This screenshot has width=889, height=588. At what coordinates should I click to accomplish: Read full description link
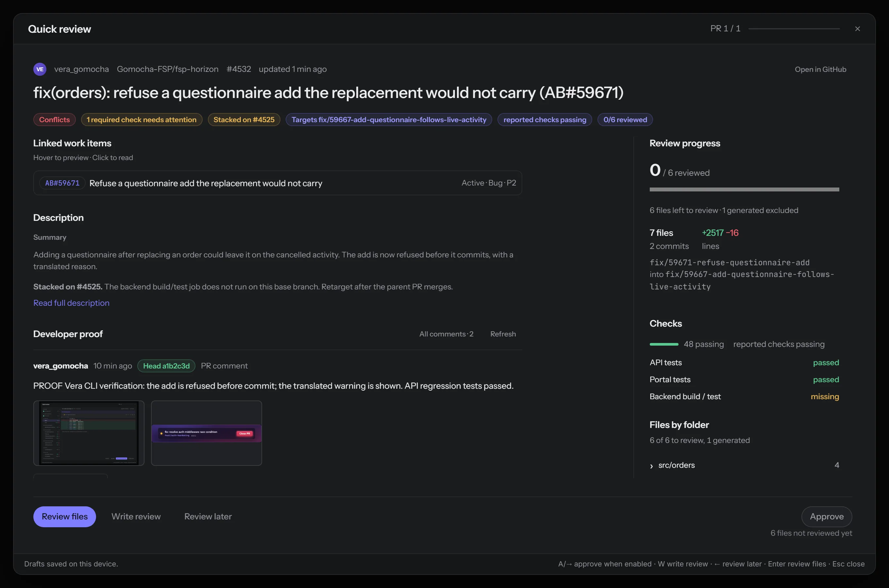tap(71, 303)
